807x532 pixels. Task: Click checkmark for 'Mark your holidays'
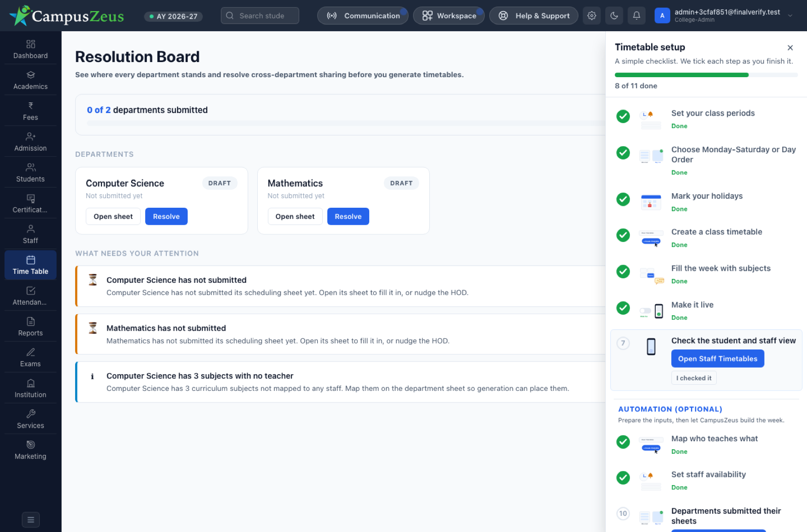tap(623, 199)
